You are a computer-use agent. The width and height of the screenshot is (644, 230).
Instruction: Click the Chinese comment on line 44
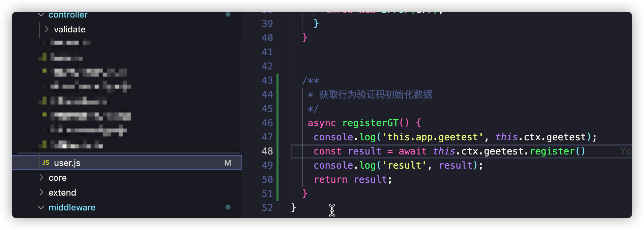(x=376, y=94)
